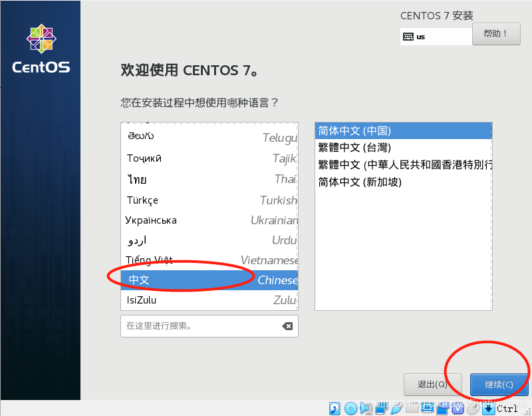Screen dimensions: 532x416
Task: Click the USB devices status icon
Action: pos(396,409)
